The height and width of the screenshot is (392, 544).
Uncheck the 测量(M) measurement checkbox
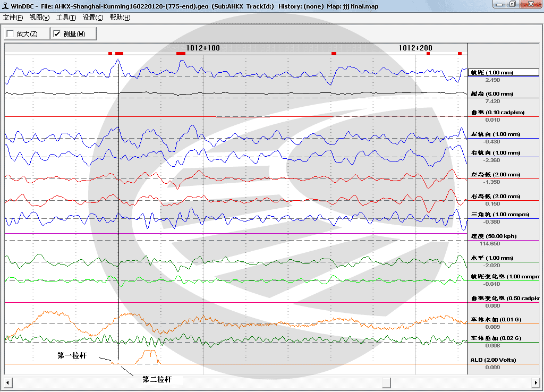click(57, 33)
